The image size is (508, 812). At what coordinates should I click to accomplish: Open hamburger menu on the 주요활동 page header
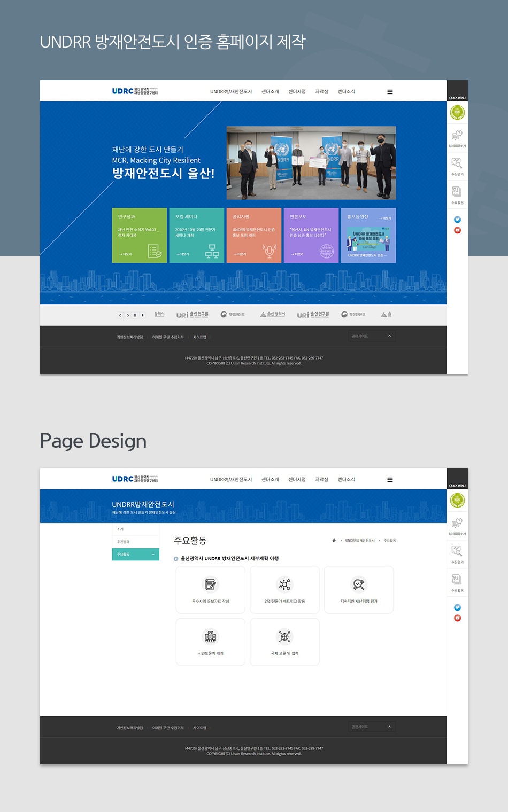tap(390, 480)
